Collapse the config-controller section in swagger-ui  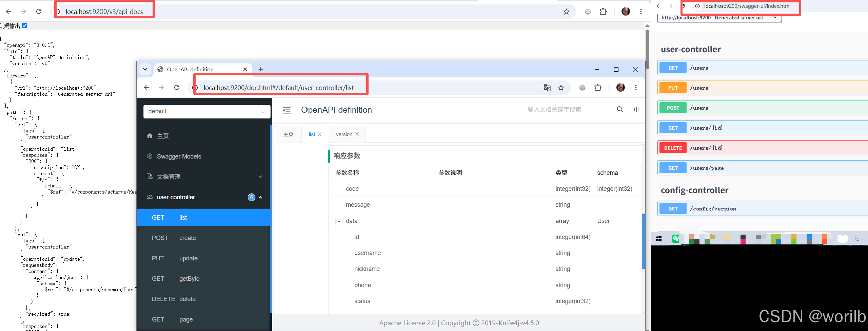tap(695, 190)
